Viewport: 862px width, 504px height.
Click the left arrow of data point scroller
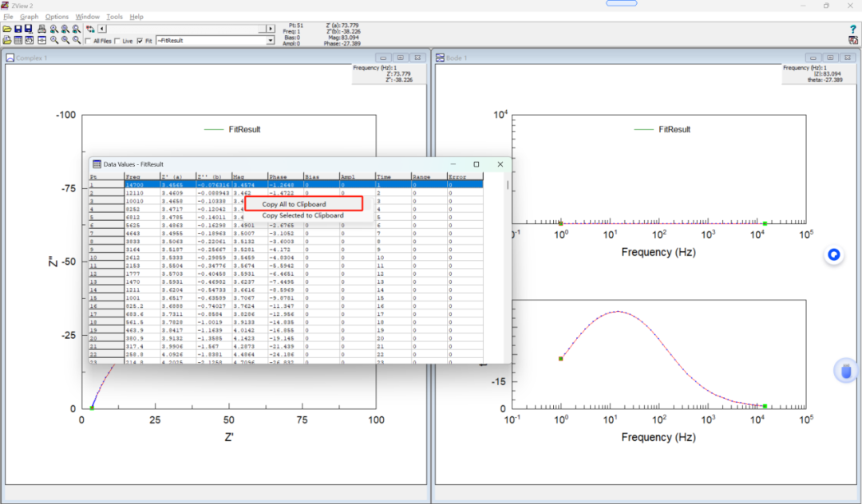point(101,29)
